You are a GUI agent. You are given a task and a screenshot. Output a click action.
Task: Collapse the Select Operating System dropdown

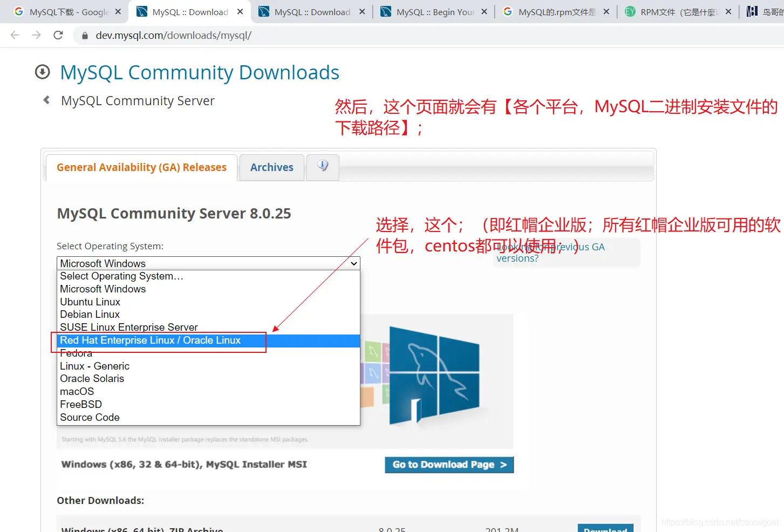[x=208, y=263]
